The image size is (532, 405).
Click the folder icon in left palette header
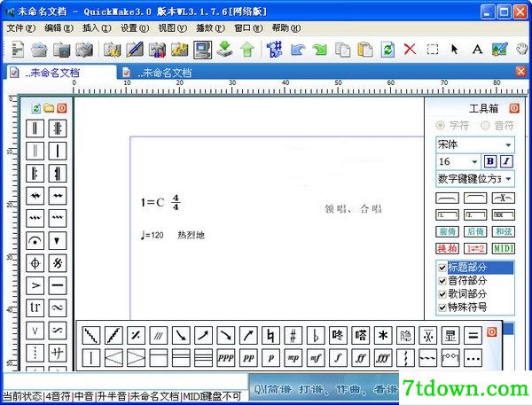click(x=49, y=108)
